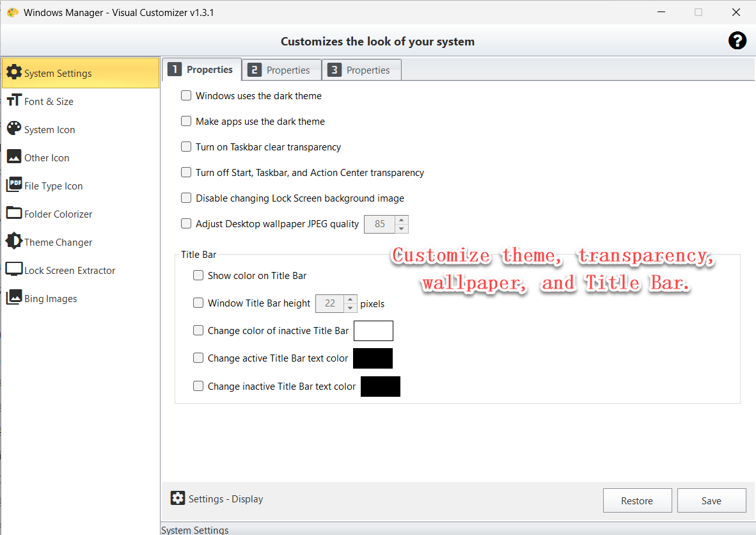This screenshot has width=756, height=535.
Task: Select Other Icon sidebar label
Action: point(47,158)
